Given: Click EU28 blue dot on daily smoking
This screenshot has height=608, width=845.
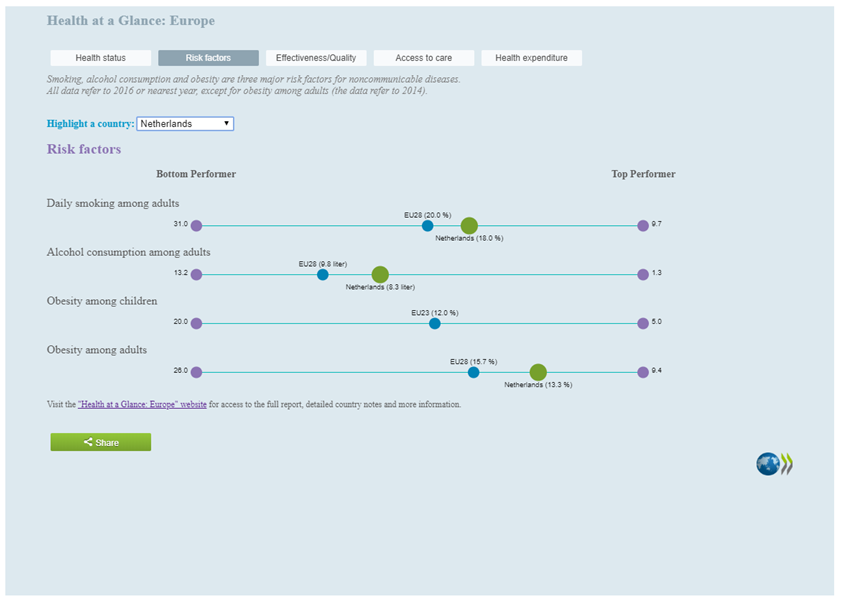Looking at the screenshot, I should click(x=427, y=226).
